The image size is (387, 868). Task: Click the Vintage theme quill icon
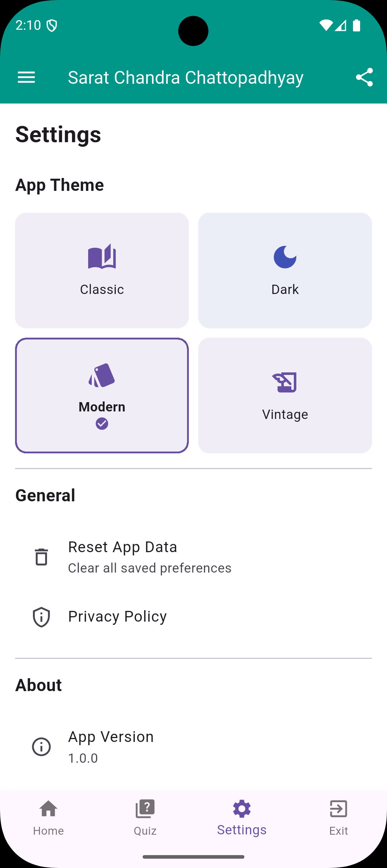click(285, 382)
